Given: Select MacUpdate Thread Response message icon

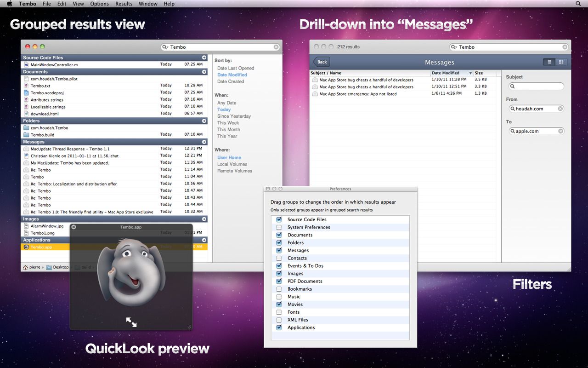Looking at the screenshot, I should (x=26, y=149).
